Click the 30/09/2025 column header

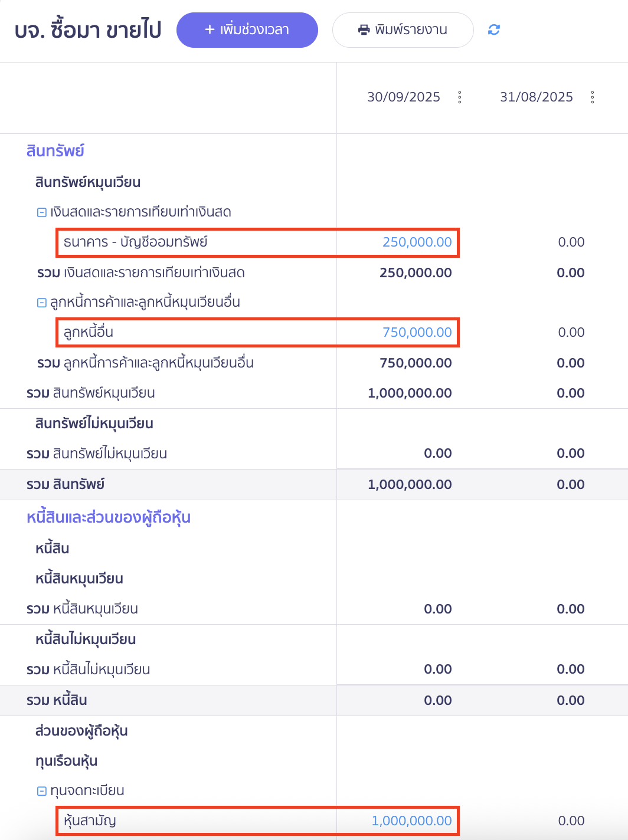coord(404,97)
